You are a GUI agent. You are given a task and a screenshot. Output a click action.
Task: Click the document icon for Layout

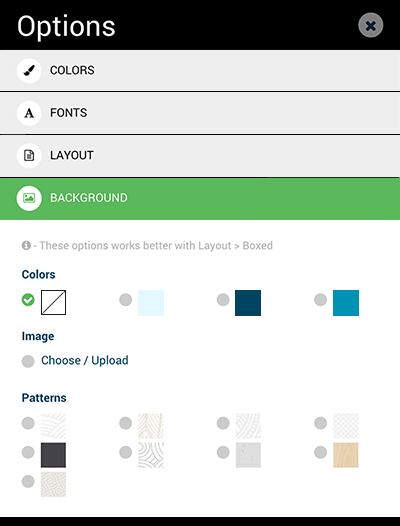coord(29,156)
